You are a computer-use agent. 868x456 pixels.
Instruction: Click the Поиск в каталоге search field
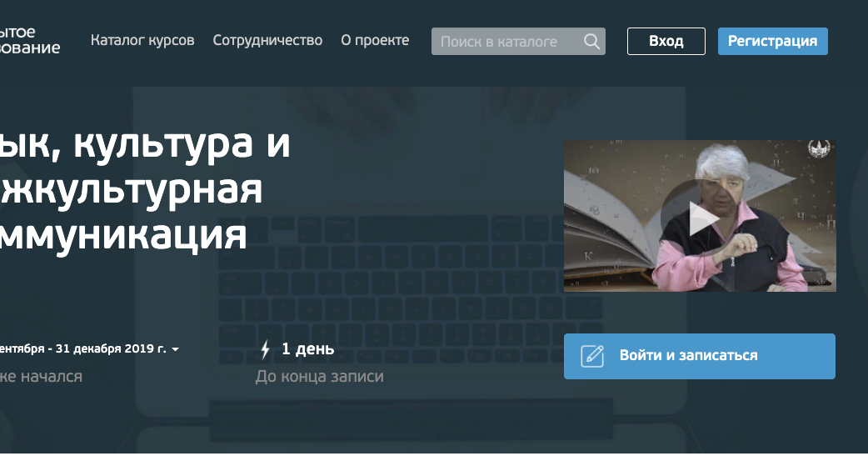[518, 42]
